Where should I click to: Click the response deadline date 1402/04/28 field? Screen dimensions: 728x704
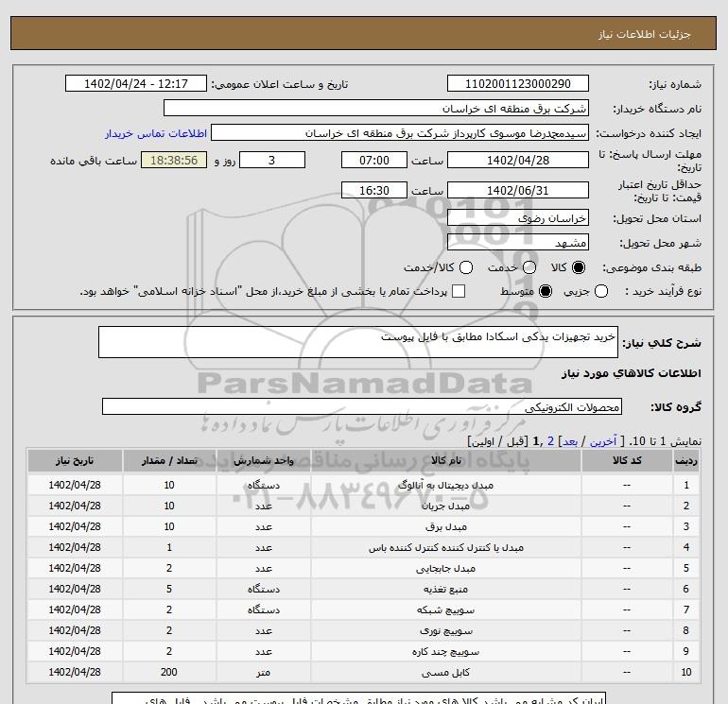coord(518,160)
